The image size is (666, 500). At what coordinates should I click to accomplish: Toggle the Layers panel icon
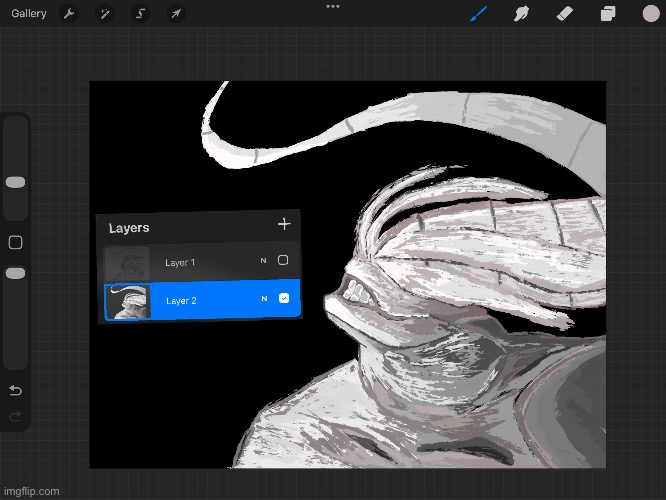(x=607, y=14)
